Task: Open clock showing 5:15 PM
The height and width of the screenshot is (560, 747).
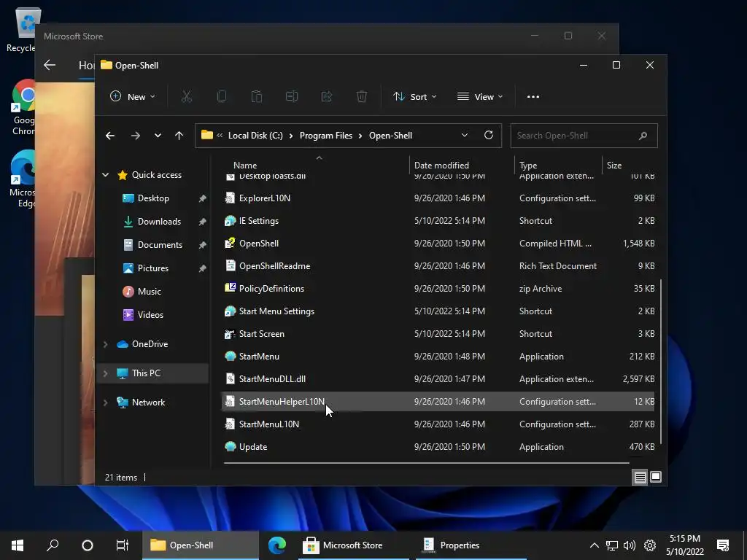Action: pos(684,545)
